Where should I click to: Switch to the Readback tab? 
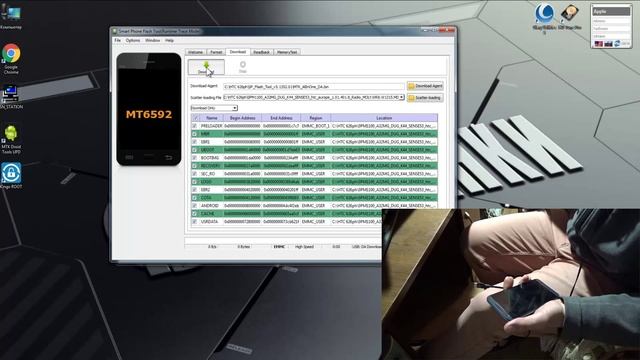click(x=261, y=52)
